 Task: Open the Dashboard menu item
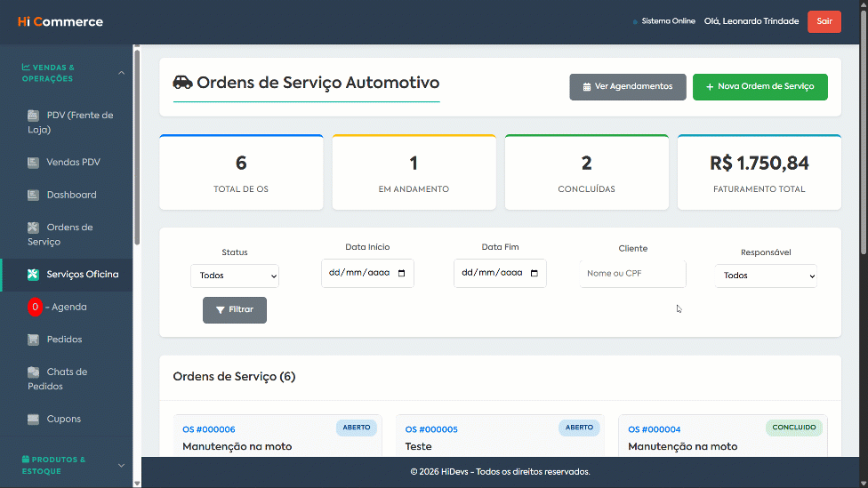(67, 195)
